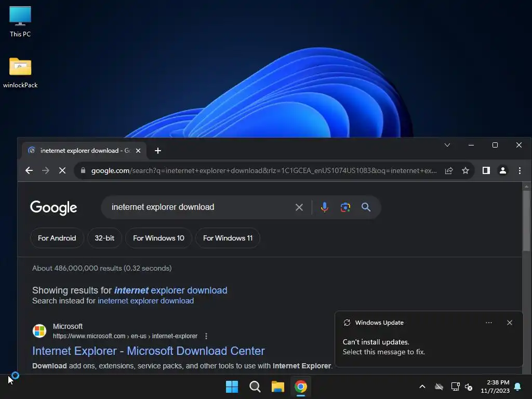Apply the For Windows 11 filter chip
The image size is (532, 399).
click(x=228, y=238)
